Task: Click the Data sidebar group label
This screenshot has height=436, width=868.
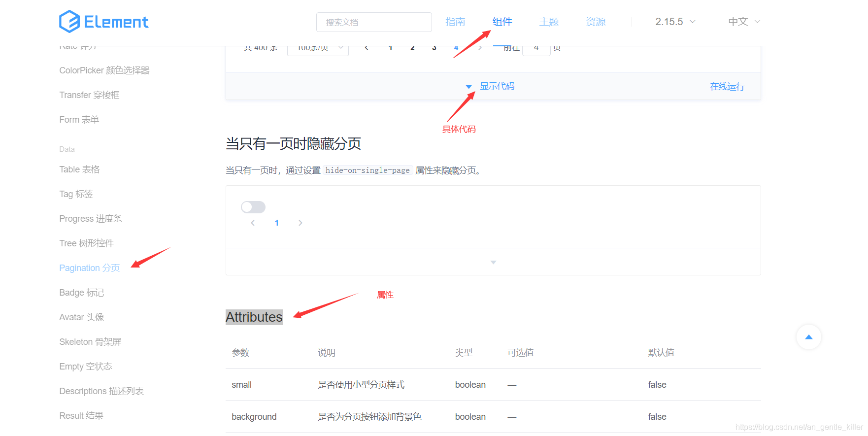Action: [67, 149]
